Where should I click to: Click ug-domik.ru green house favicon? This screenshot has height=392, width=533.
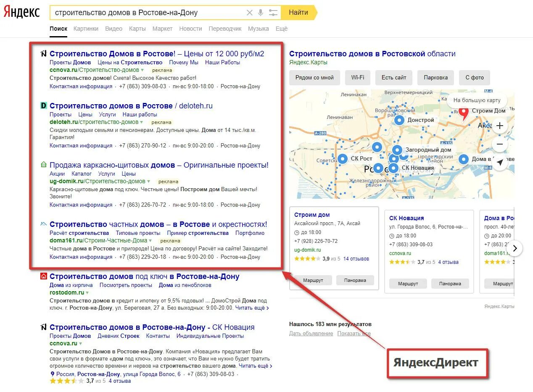point(43,165)
